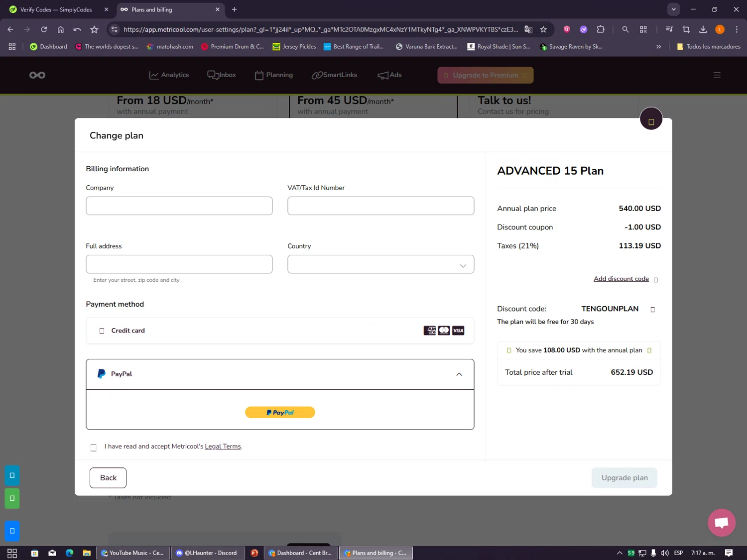
Task: Open a new browser tab
Action: pyautogui.click(x=235, y=9)
